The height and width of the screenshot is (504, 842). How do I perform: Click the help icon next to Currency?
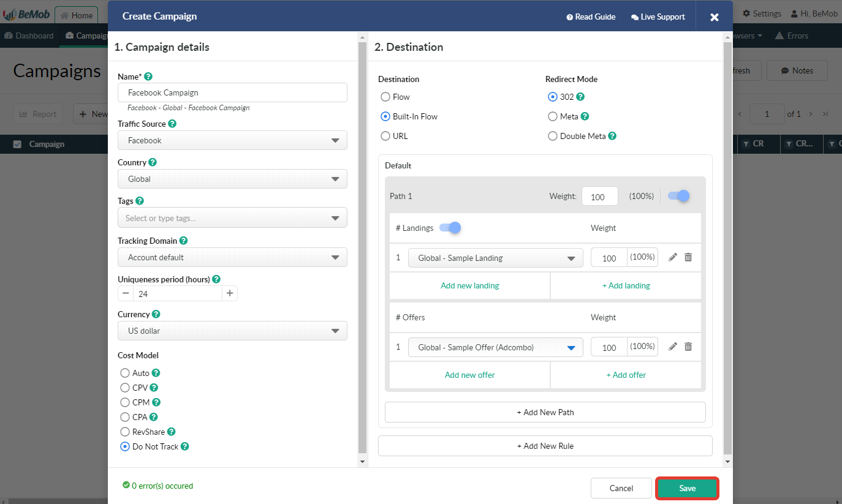(x=156, y=314)
